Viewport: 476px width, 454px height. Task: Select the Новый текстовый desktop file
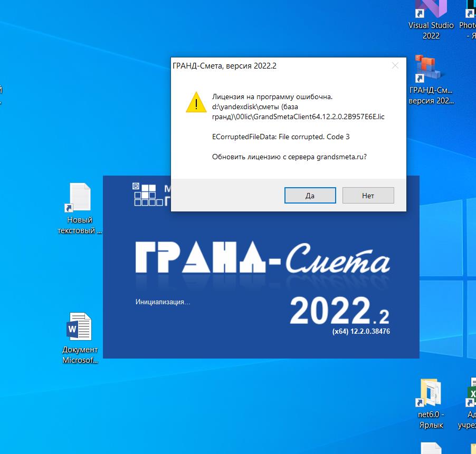(80, 209)
